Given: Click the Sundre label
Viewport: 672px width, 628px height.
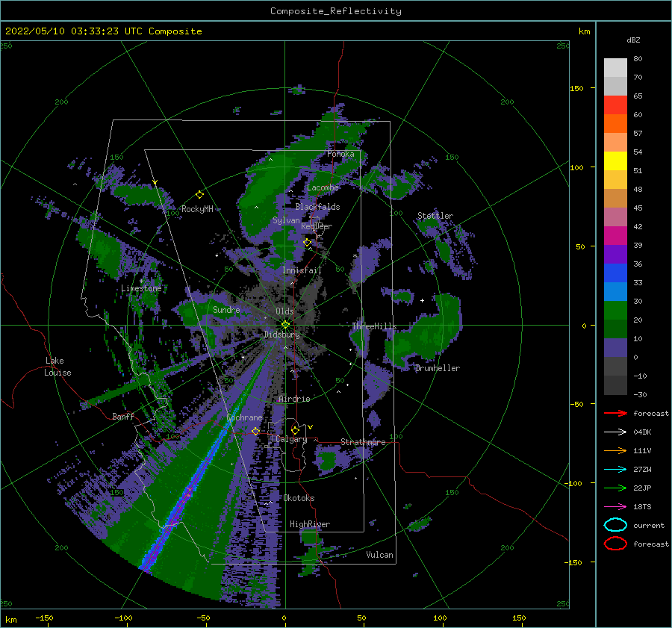Looking at the screenshot, I should coord(226,309).
